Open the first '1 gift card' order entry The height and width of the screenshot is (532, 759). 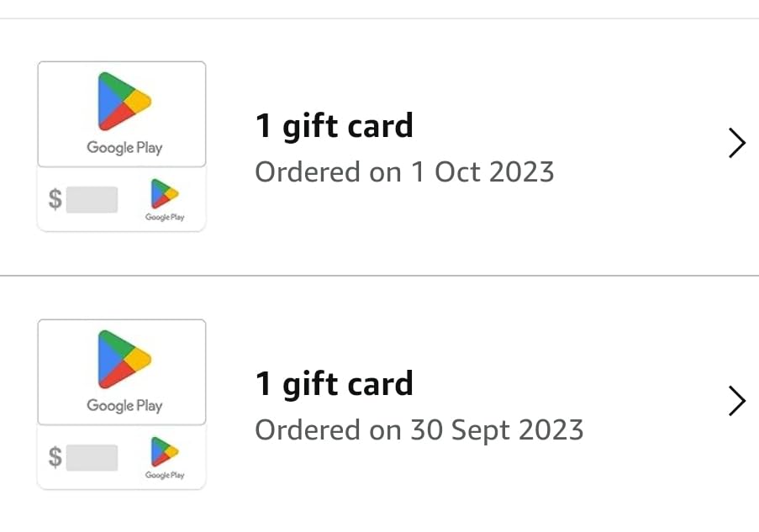334,124
